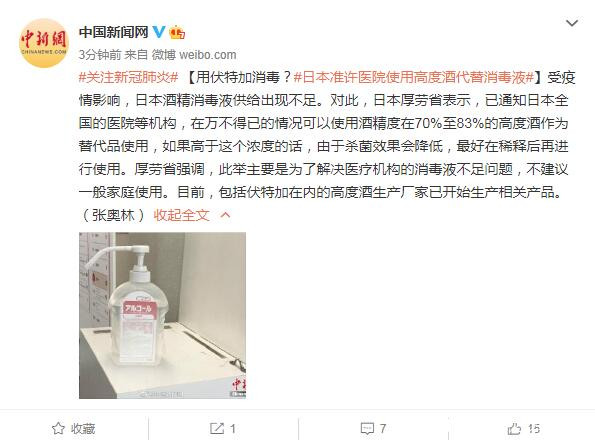Open the 中国新闻网 account name link

click(x=113, y=32)
